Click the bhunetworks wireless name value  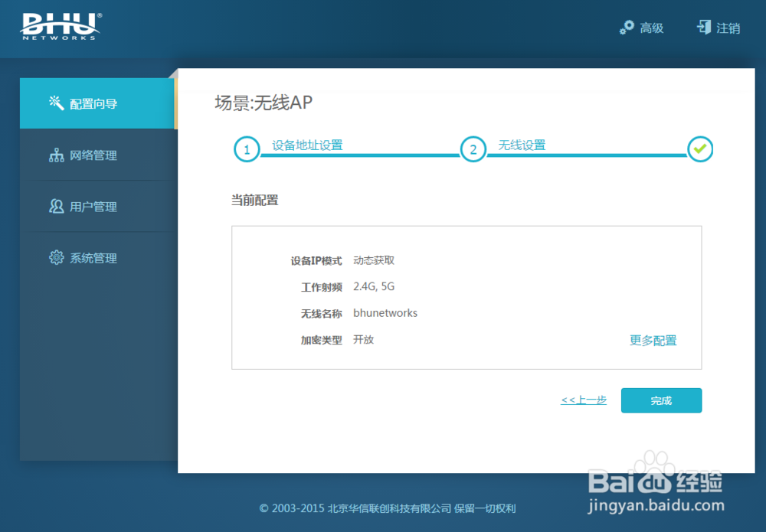point(385,313)
